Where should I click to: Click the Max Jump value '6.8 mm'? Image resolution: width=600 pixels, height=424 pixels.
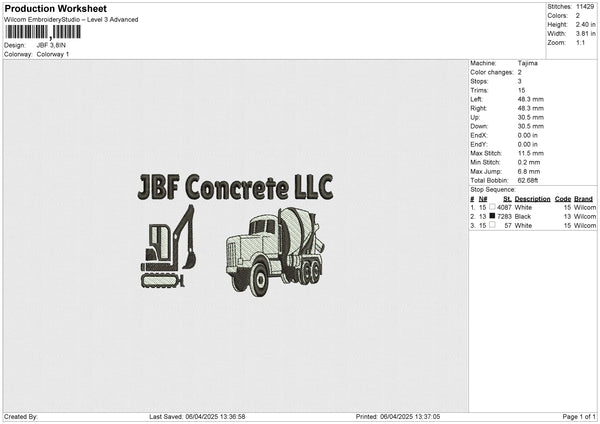tap(529, 171)
